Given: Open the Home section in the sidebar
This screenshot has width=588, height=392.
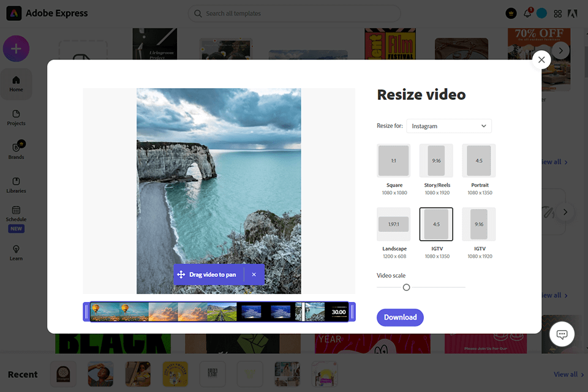Looking at the screenshot, I should (16, 84).
